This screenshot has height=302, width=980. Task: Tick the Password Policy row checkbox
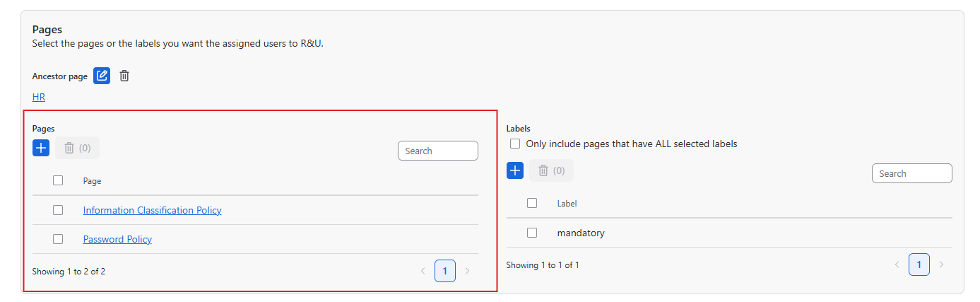click(58, 239)
